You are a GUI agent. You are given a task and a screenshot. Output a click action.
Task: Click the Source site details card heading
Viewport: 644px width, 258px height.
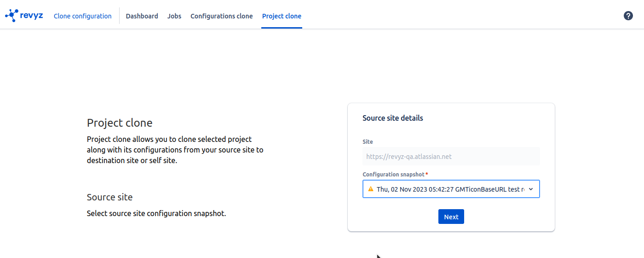[392, 118]
